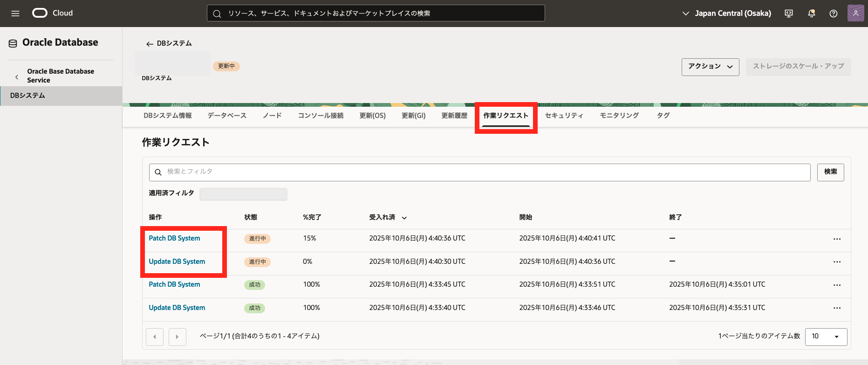Viewport: 868px width, 365px height.
Task: Open the hamburger navigation menu
Action: pos(15,14)
